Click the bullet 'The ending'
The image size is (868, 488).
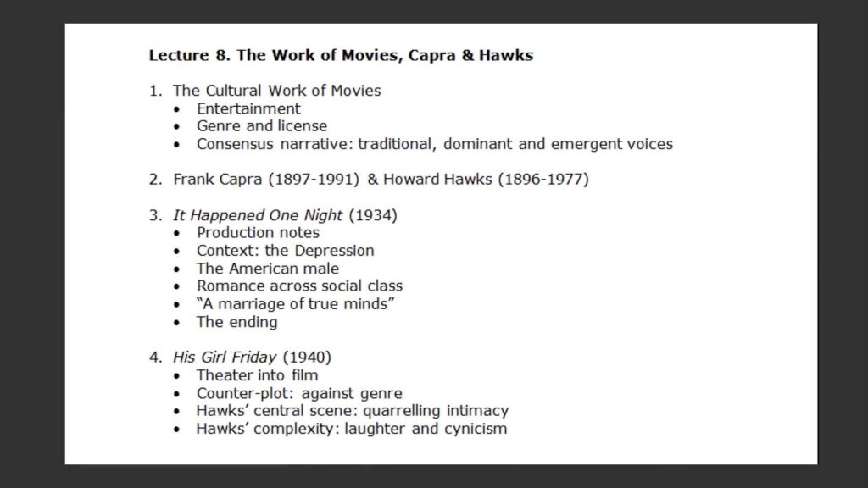pyautogui.click(x=237, y=322)
